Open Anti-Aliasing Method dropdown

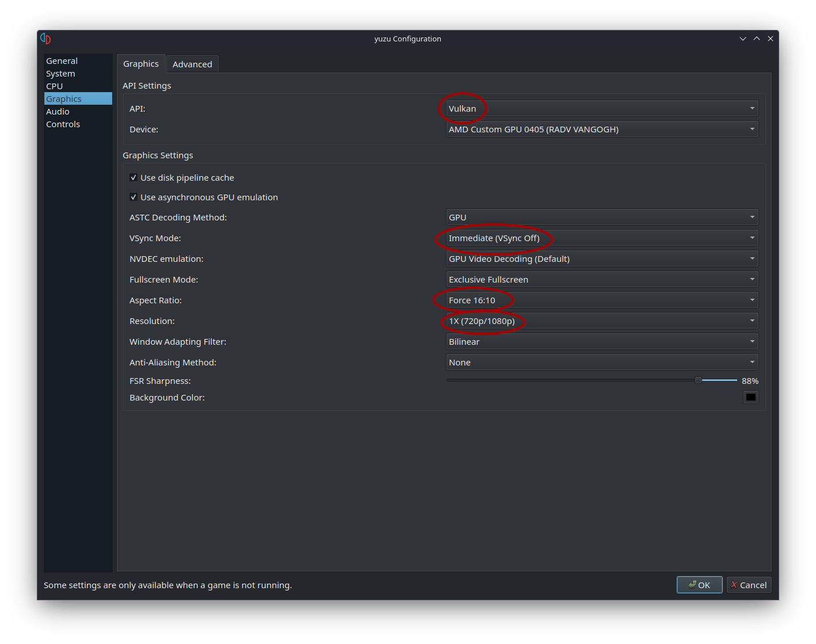602,363
